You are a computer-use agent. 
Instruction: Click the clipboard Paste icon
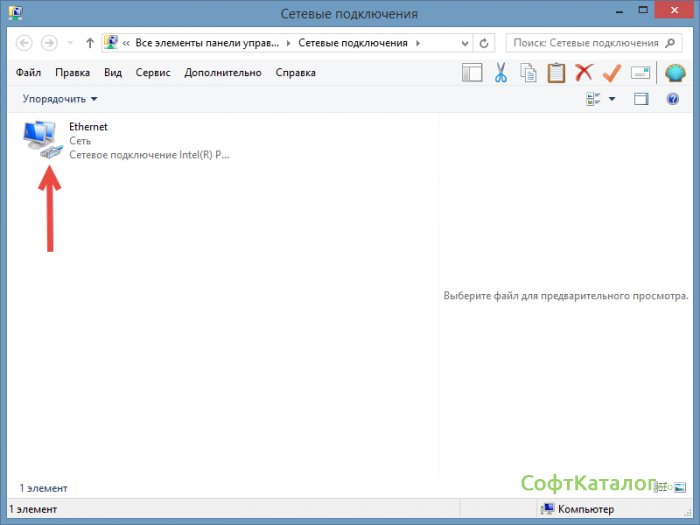[556, 73]
